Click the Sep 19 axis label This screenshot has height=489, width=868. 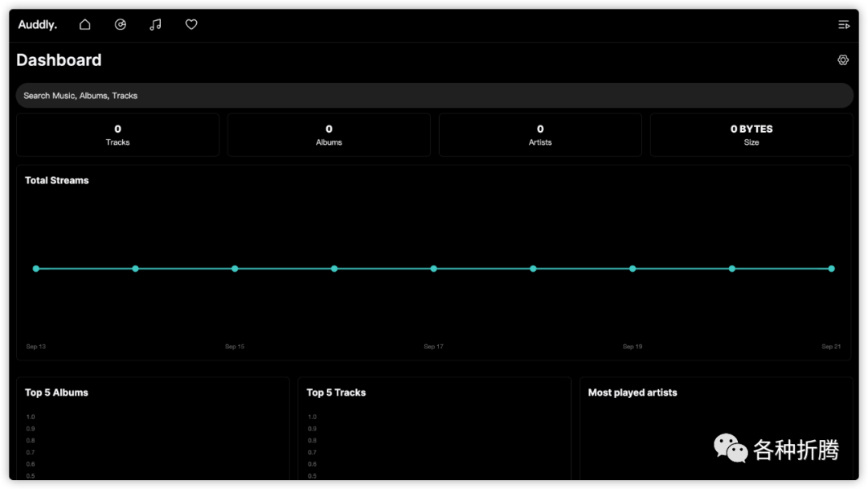[633, 346]
